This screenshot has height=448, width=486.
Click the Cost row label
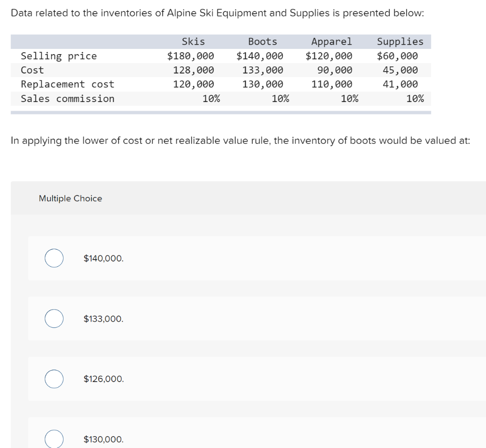pyautogui.click(x=32, y=70)
